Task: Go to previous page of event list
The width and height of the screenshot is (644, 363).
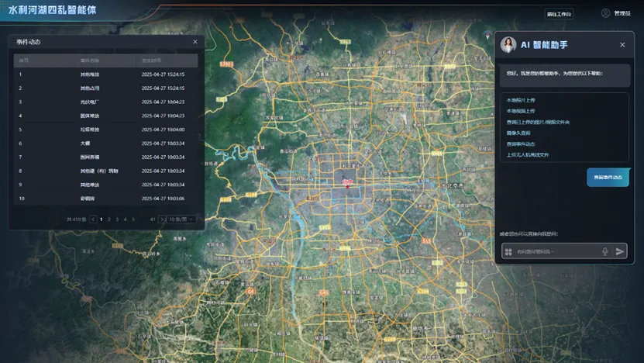Action: click(x=94, y=220)
